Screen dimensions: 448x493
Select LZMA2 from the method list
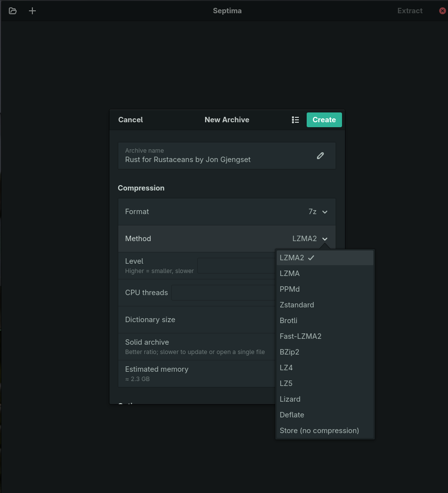325,258
